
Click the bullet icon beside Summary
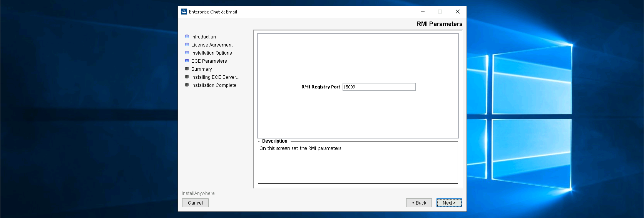(x=187, y=69)
